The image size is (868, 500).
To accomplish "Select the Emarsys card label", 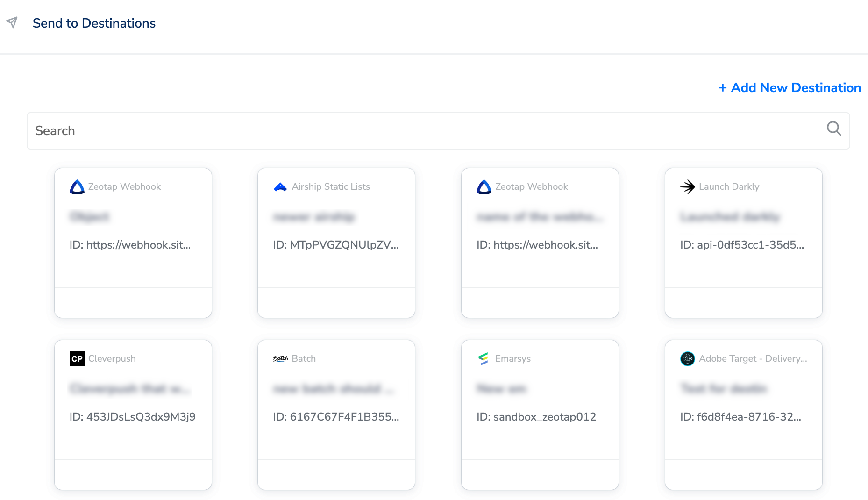I will coord(513,358).
